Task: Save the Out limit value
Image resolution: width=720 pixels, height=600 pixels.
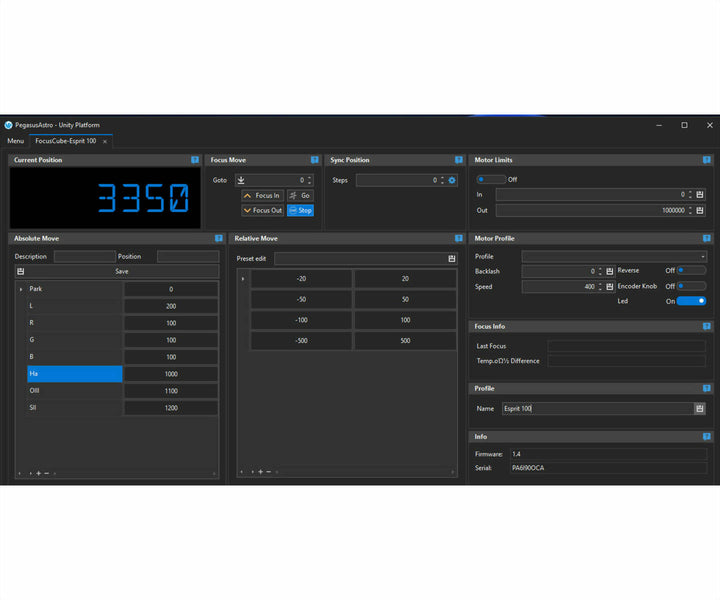Action: coord(700,210)
